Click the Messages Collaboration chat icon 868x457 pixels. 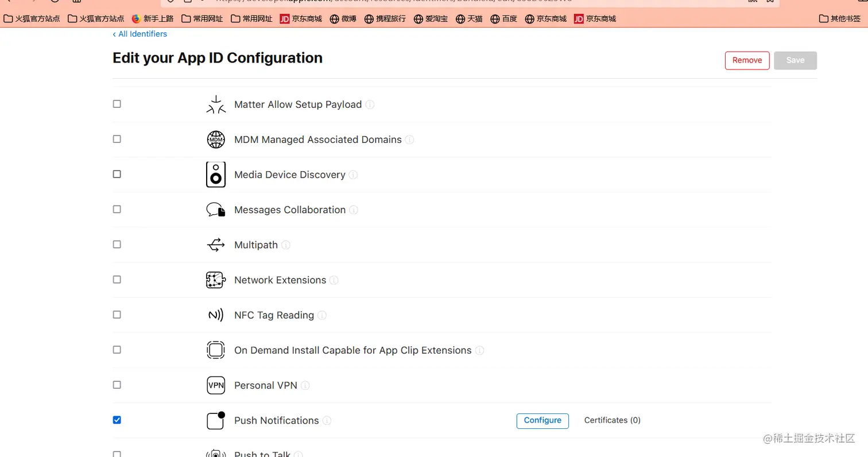pyautogui.click(x=216, y=210)
